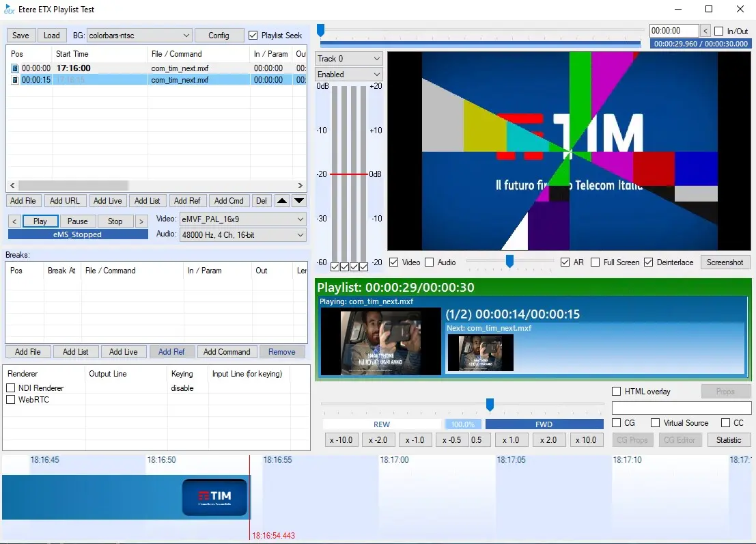Click the Next clip thumbnail in playlist

[481, 353]
